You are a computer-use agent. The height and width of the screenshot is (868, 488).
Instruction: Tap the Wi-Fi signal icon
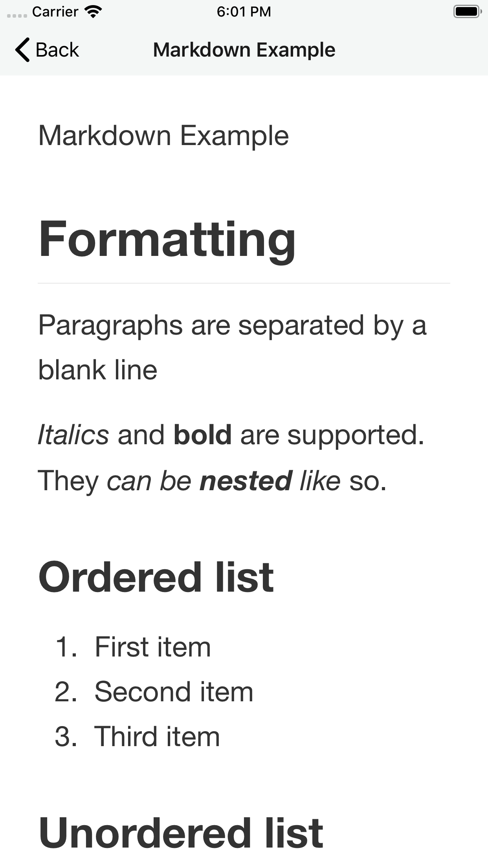(x=93, y=11)
